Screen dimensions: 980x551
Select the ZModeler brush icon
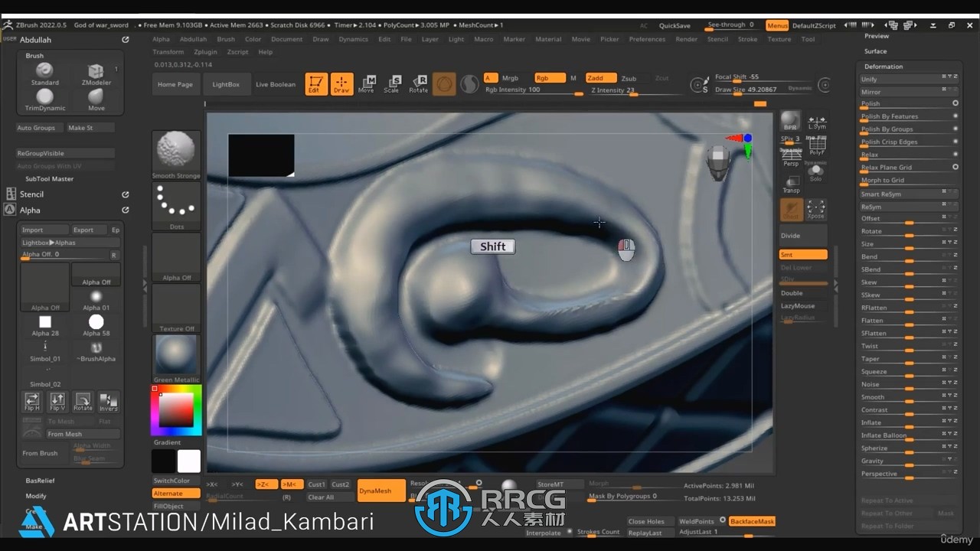(x=96, y=73)
